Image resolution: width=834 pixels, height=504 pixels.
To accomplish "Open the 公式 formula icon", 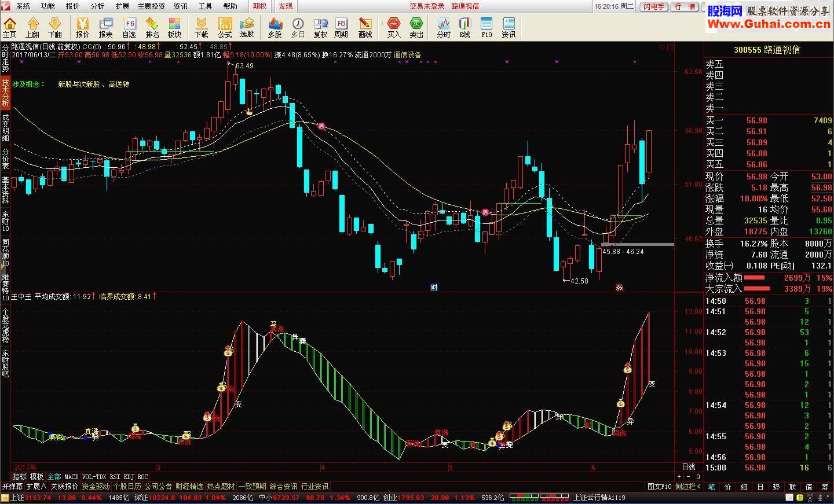I will tap(225, 28).
